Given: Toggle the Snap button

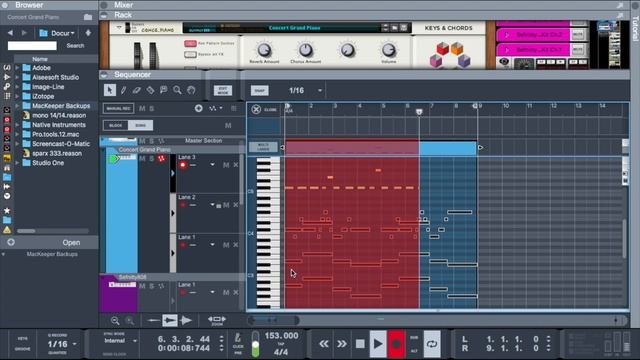Looking at the screenshot, I should [260, 91].
